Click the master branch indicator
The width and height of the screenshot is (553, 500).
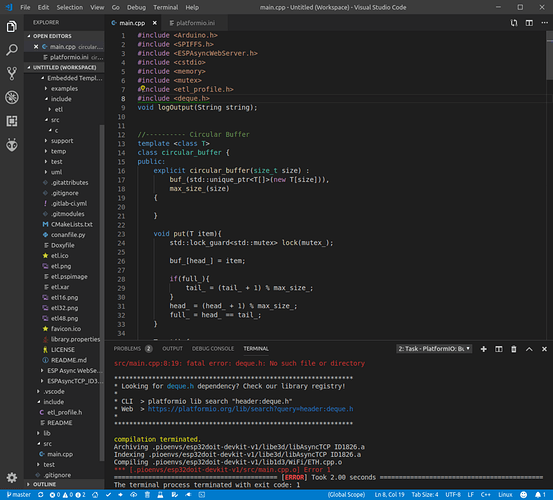[x=19, y=495]
